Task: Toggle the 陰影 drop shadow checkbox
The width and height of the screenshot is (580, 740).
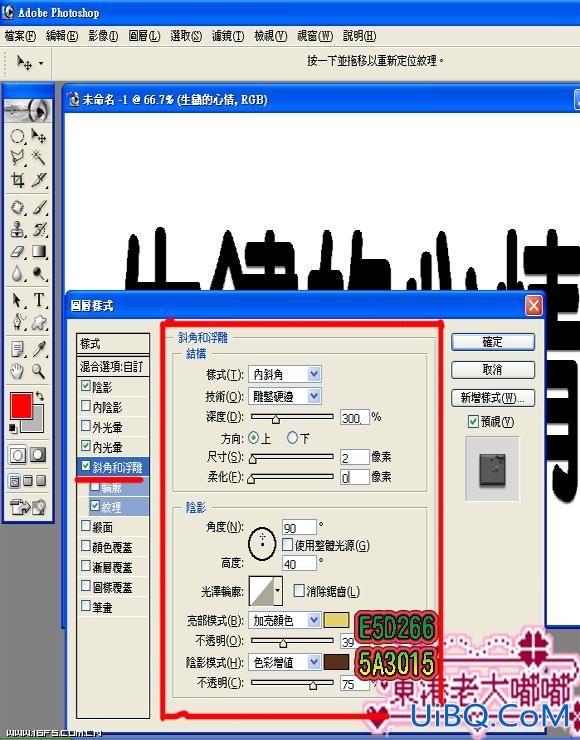Action: 85,386
